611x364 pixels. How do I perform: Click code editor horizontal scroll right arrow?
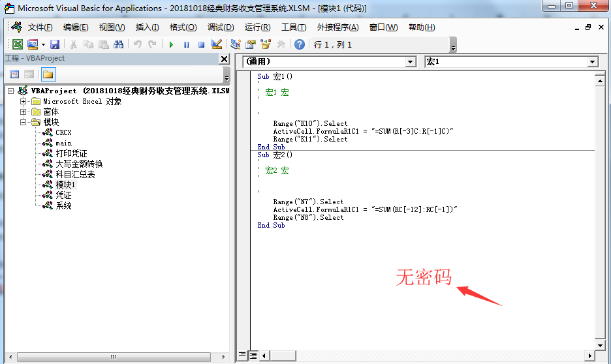click(590, 356)
